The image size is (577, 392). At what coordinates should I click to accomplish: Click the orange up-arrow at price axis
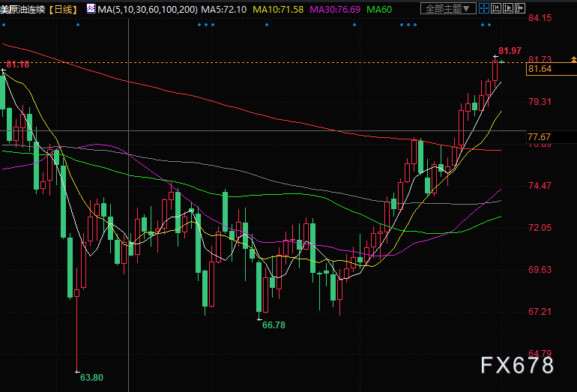pyautogui.click(x=574, y=59)
